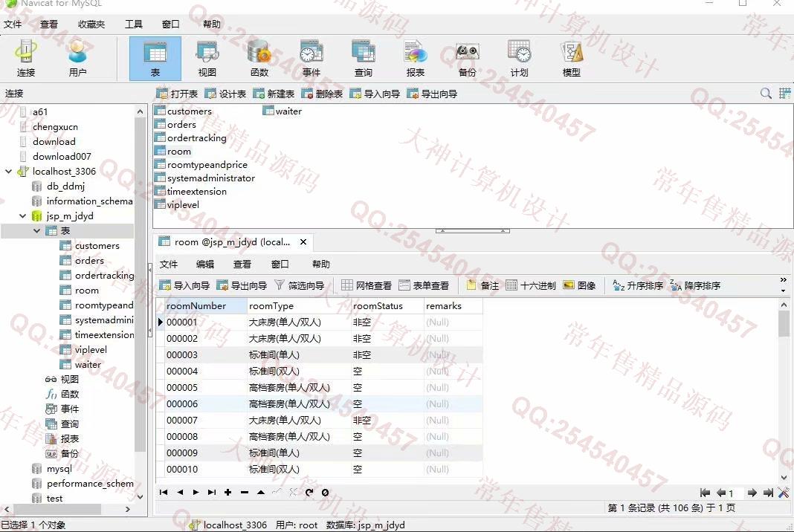Image resolution: width=794 pixels, height=532 pixels.
Task: Refresh the table data
Action: coord(309,492)
